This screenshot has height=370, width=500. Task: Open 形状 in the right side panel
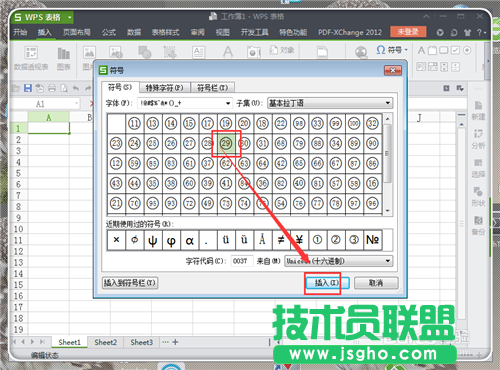(x=478, y=197)
